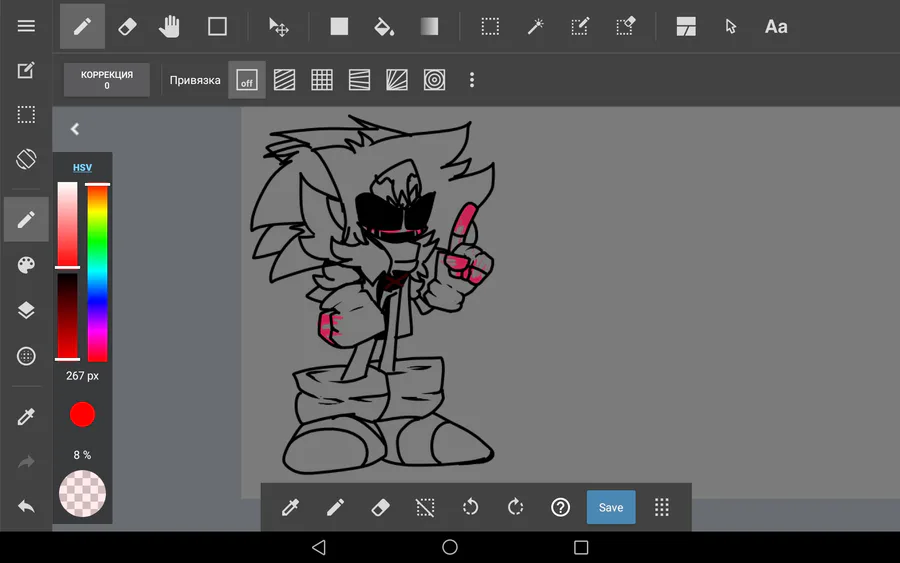The width and height of the screenshot is (900, 563).
Task: Pick eyedropper in bottom shortcut bar
Action: [290, 507]
